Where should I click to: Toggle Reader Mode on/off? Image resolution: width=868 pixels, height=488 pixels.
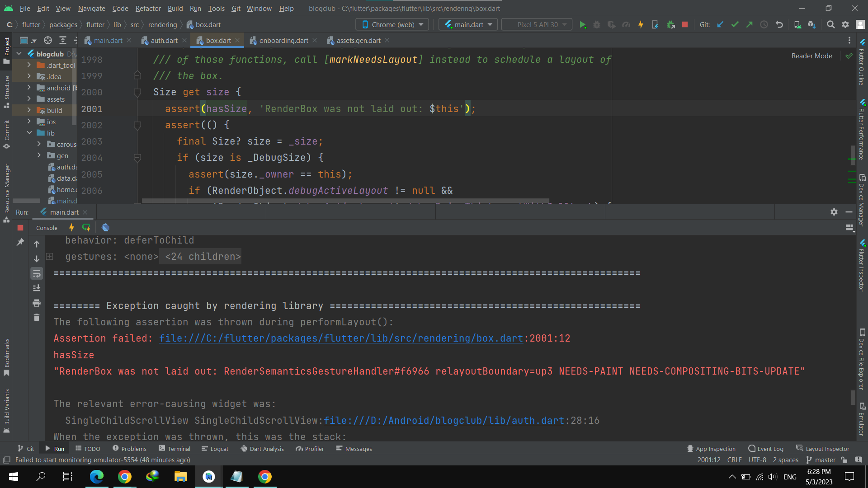pyautogui.click(x=812, y=55)
